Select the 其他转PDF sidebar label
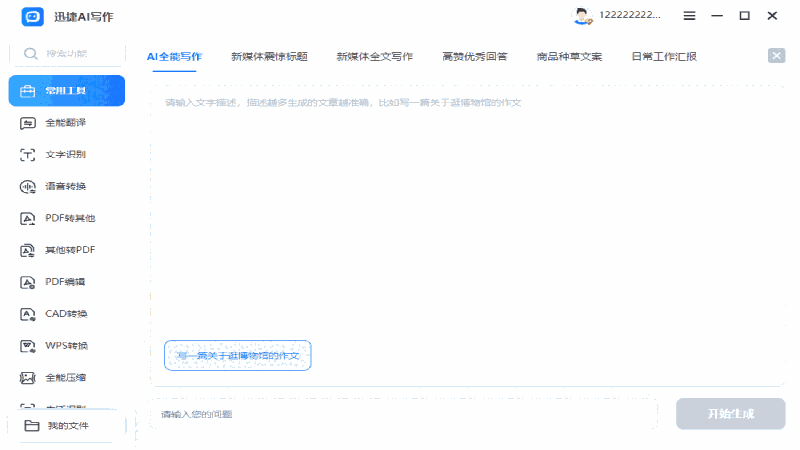Viewport: 800px width, 450px height. coord(70,250)
